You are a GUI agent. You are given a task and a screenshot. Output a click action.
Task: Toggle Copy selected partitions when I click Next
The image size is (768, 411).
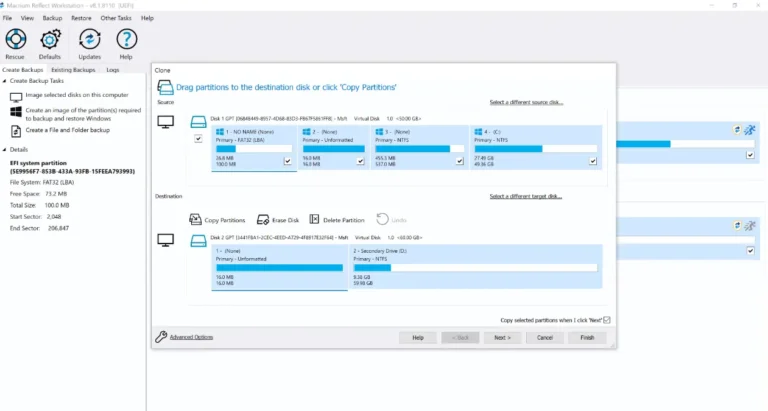pos(607,320)
